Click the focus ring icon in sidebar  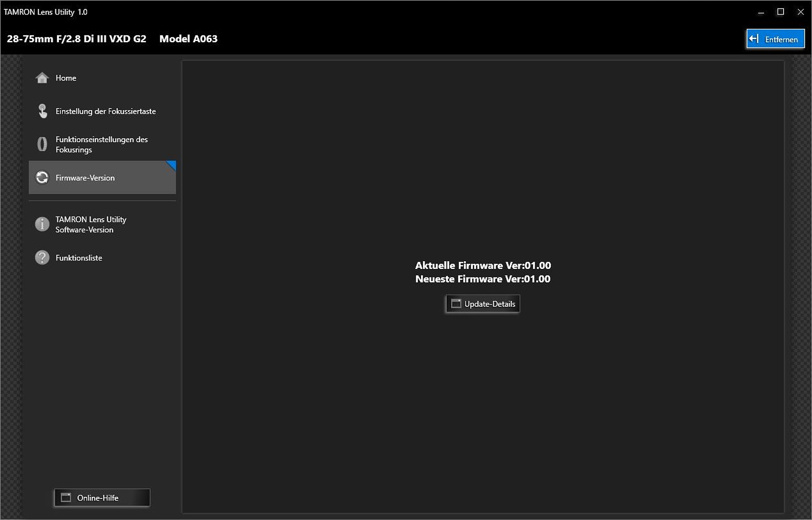pos(42,144)
